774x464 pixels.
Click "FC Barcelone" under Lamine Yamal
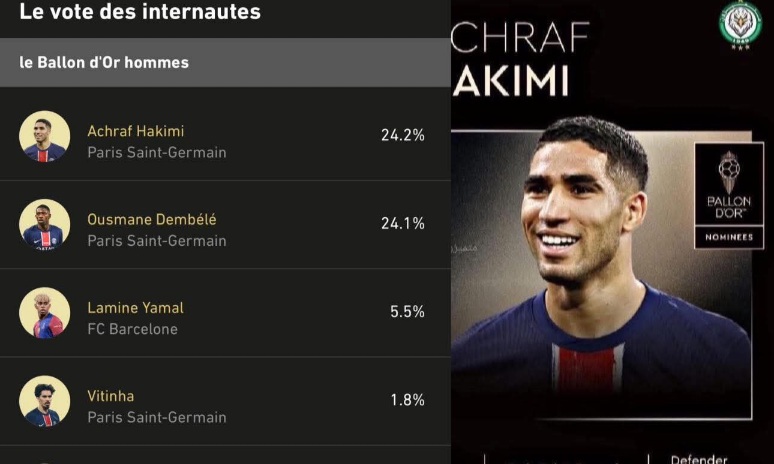pos(132,329)
